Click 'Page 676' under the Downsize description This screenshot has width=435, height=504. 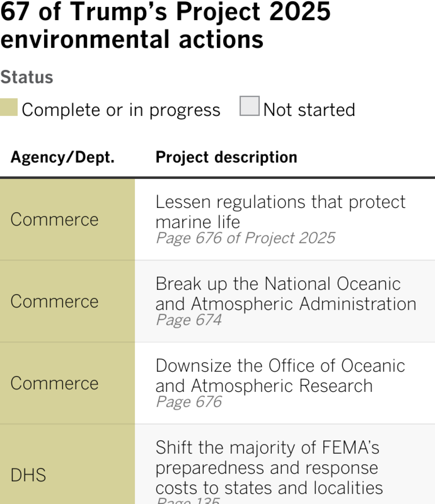click(x=189, y=402)
